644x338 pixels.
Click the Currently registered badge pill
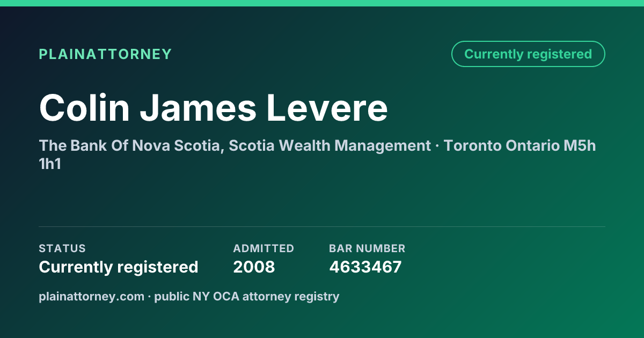[528, 54]
